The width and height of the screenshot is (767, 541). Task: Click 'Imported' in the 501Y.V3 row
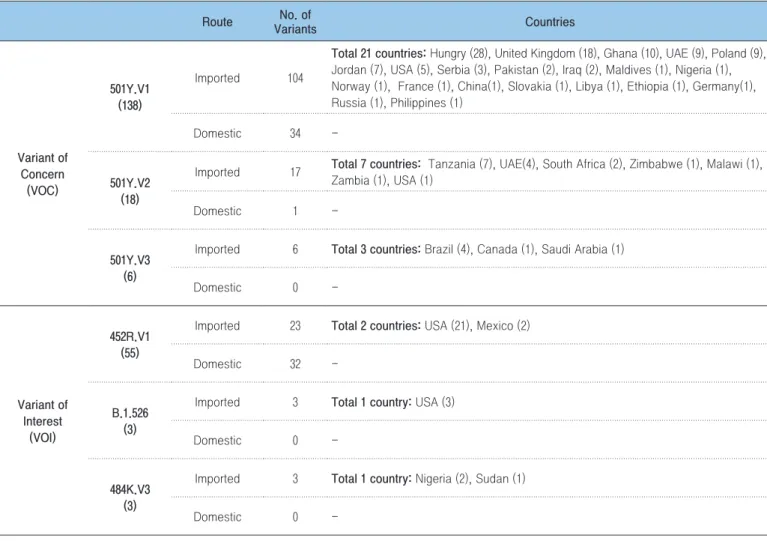tap(217, 249)
